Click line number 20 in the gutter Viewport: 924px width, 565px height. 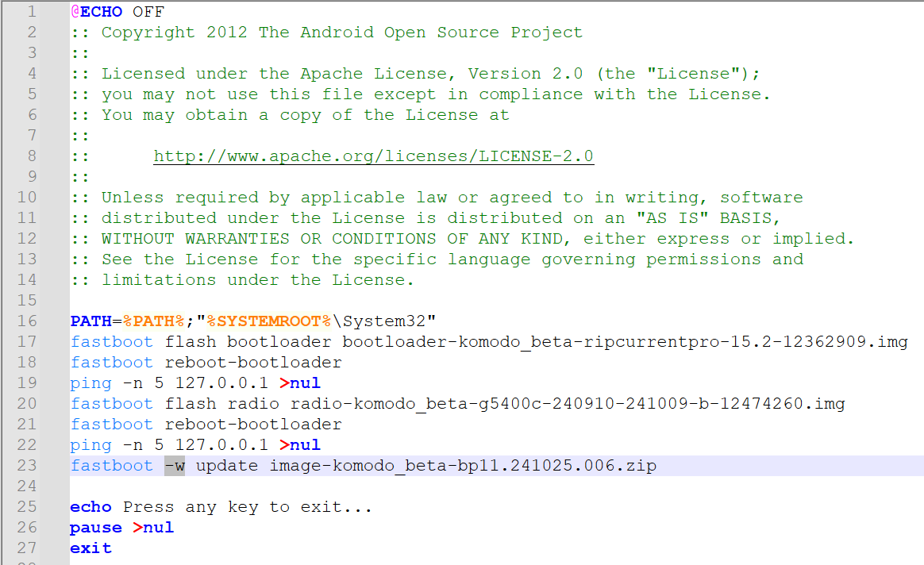coord(27,404)
